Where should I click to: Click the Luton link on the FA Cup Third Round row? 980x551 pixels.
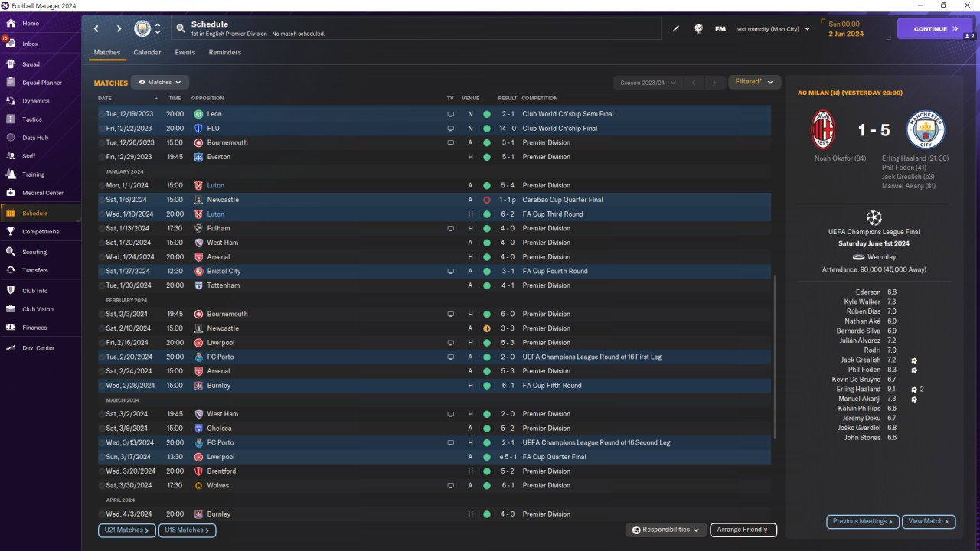pyautogui.click(x=216, y=214)
